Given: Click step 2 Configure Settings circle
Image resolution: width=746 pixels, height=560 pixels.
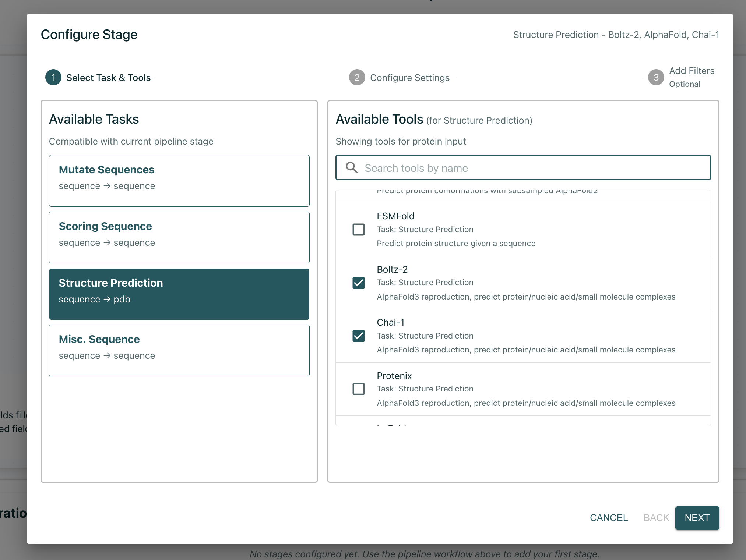Looking at the screenshot, I should click(356, 77).
